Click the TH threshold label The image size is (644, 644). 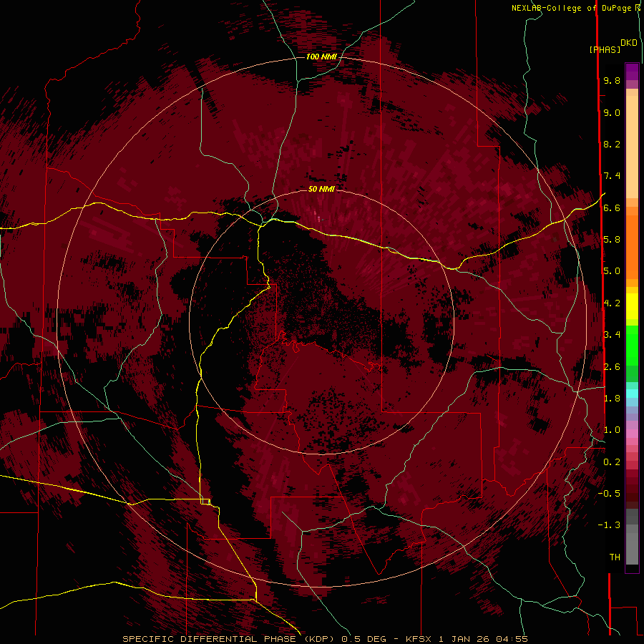tap(615, 557)
